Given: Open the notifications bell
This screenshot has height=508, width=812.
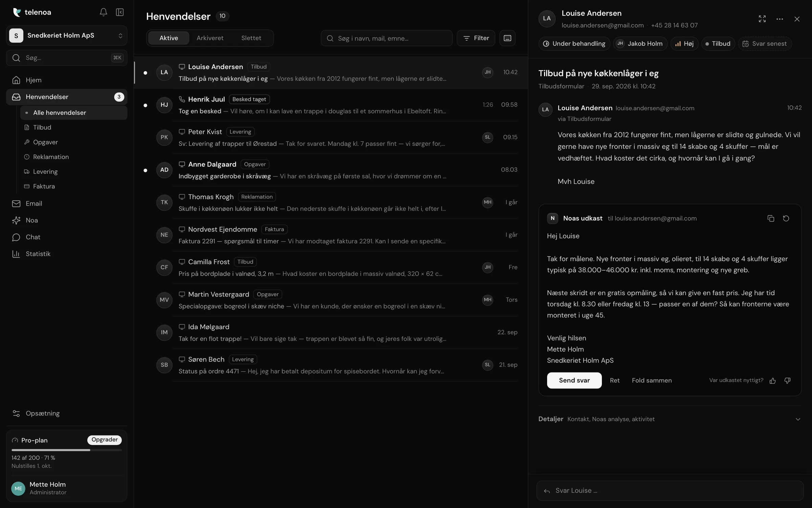Looking at the screenshot, I should click(x=103, y=12).
